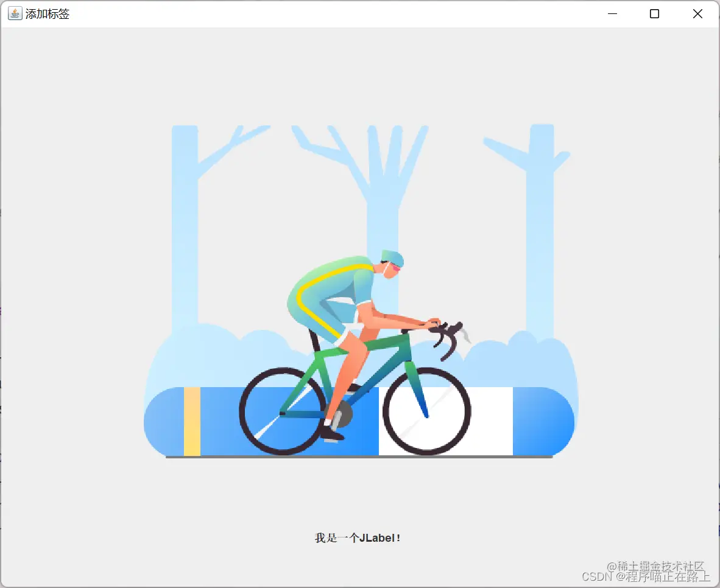Maximize the 添加标签 window
720x588 pixels.
coord(654,14)
